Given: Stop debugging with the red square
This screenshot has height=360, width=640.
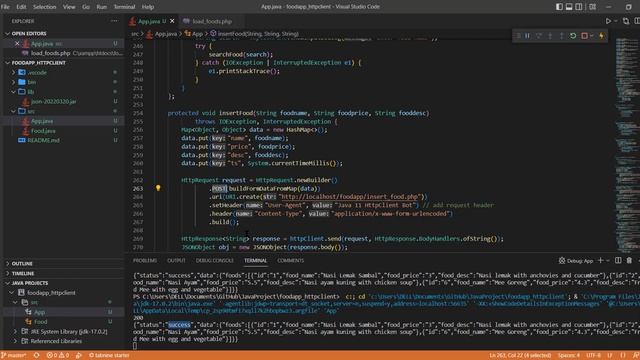Looking at the screenshot, I should 584,36.
